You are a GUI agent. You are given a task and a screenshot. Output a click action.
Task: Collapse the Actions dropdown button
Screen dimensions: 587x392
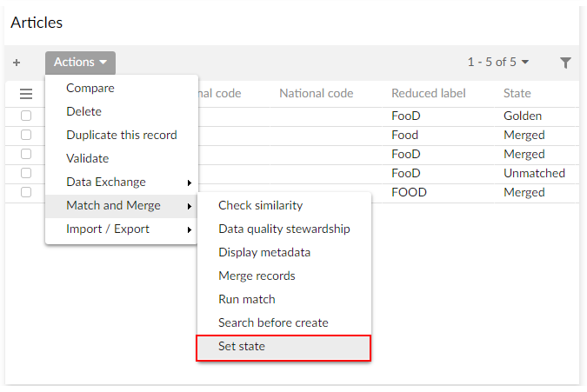[x=80, y=63]
